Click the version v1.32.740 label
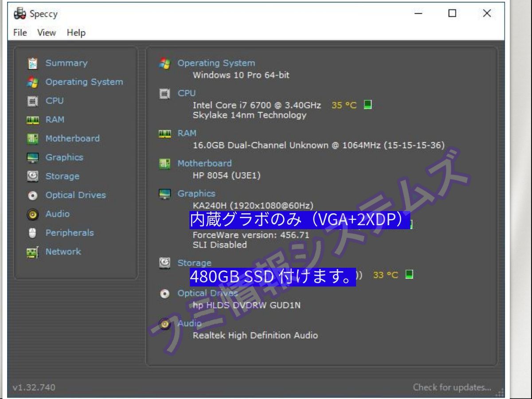532x399 pixels. (34, 387)
